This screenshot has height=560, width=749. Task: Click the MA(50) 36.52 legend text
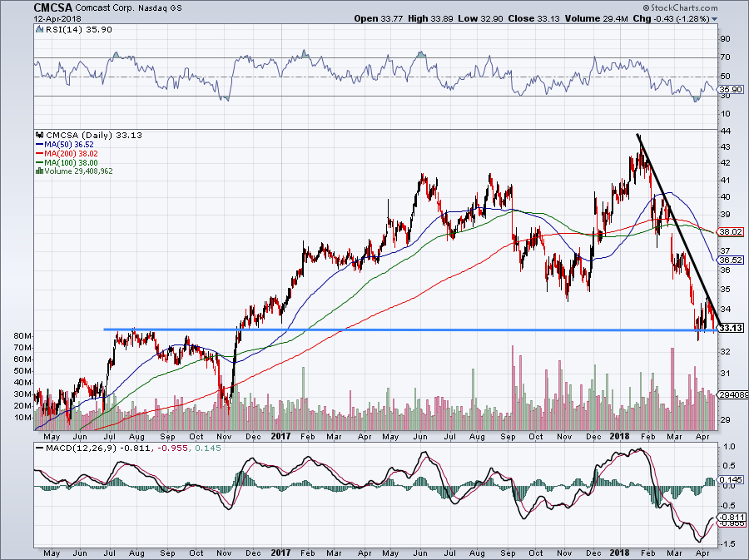coord(69,145)
